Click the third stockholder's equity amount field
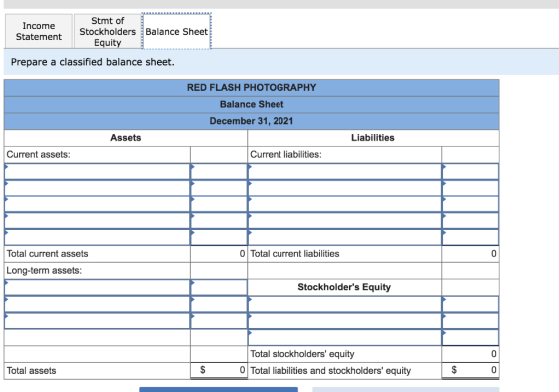The width and height of the screenshot is (559, 392). (470, 337)
